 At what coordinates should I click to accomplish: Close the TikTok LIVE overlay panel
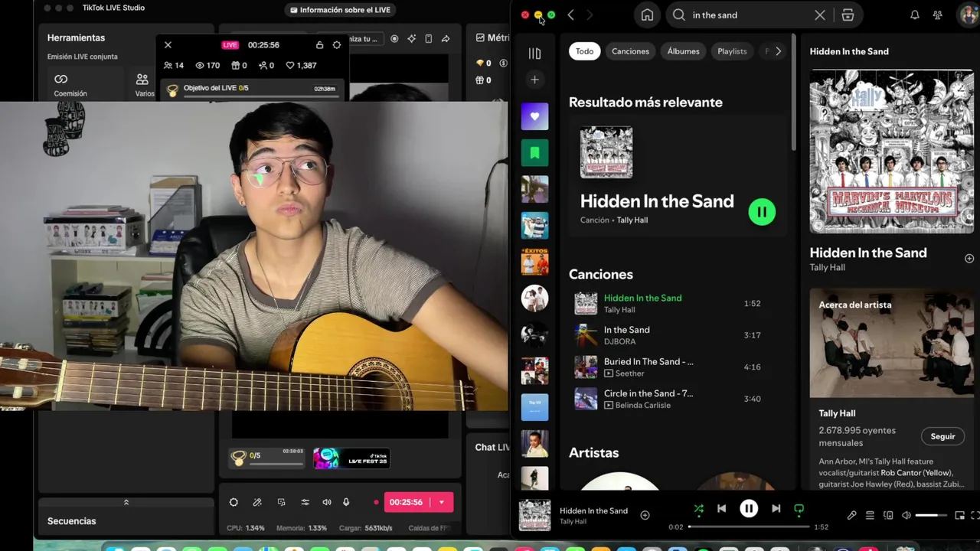click(x=168, y=45)
